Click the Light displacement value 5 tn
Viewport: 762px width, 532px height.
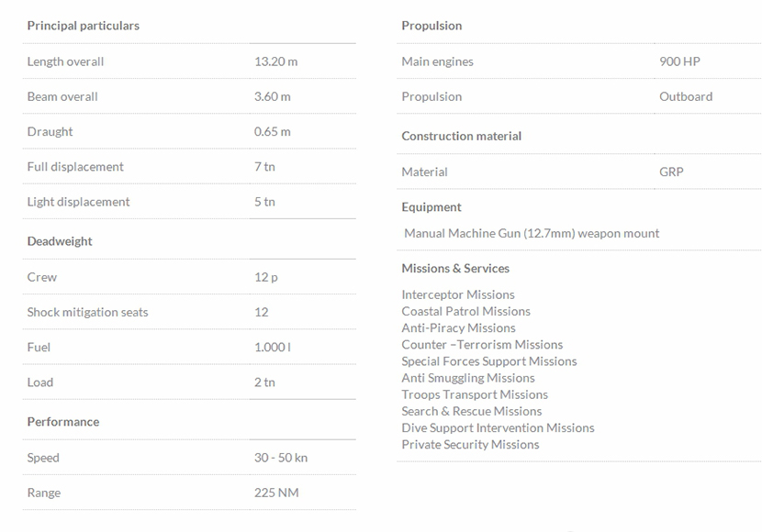264,202
